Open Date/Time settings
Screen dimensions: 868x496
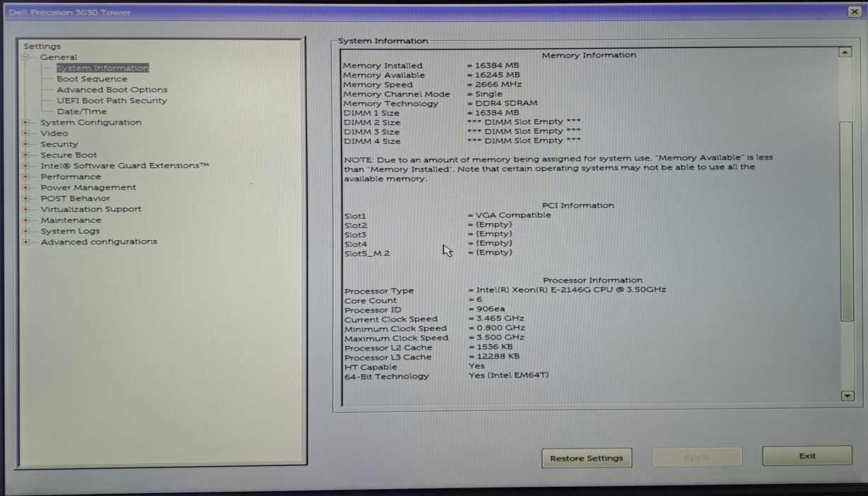(x=81, y=111)
